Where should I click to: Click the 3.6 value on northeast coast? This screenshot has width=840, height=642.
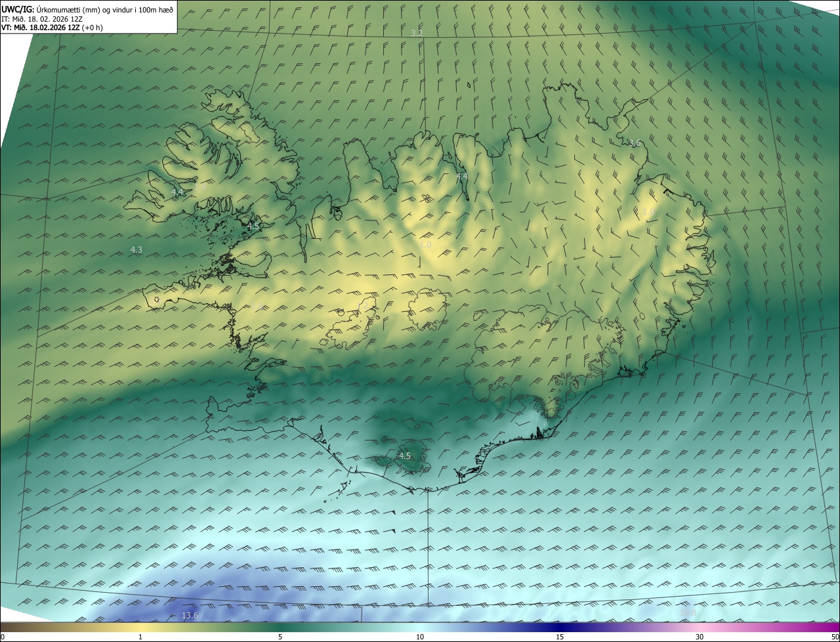635,143
